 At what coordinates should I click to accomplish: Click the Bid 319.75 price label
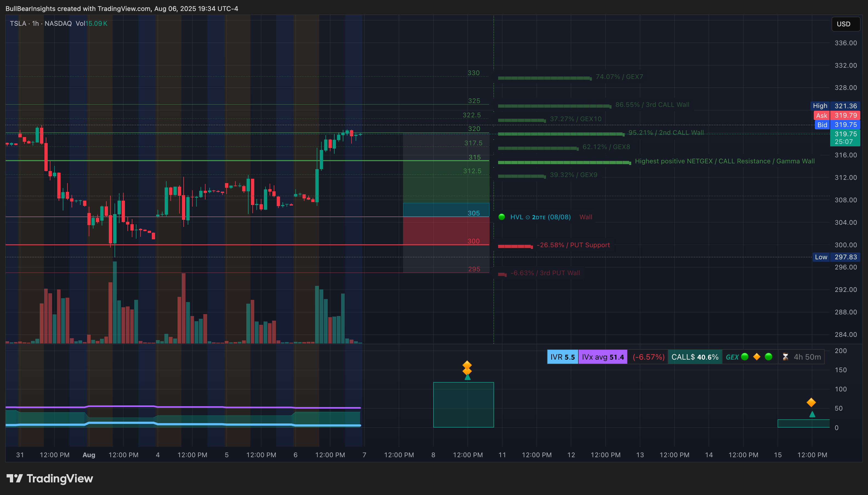(x=837, y=125)
